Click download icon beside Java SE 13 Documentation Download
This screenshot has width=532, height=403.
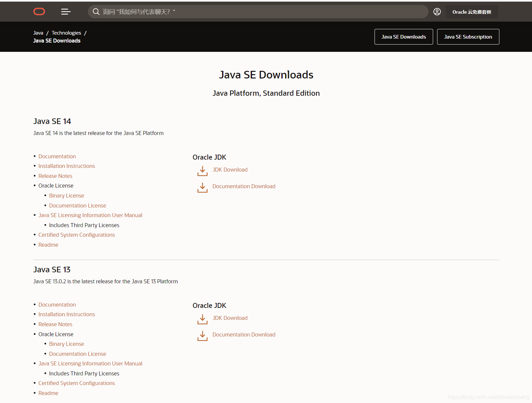[202, 336]
